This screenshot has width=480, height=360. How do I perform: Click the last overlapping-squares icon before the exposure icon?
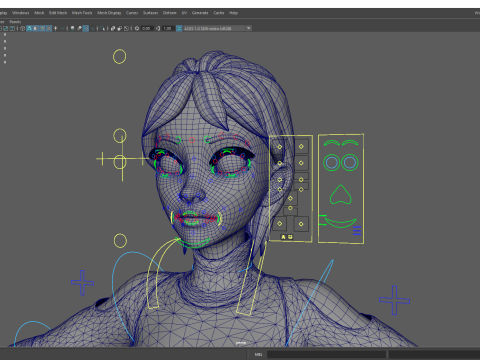point(126,28)
